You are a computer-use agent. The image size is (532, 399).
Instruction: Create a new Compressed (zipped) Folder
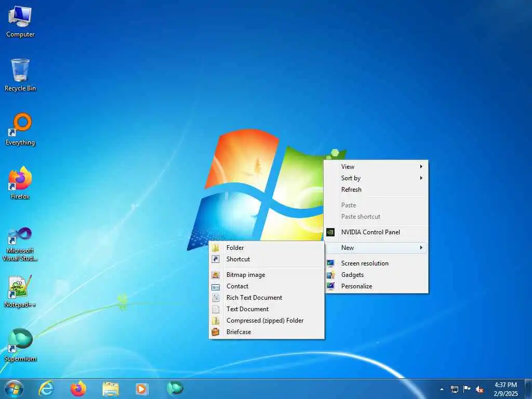267,321
